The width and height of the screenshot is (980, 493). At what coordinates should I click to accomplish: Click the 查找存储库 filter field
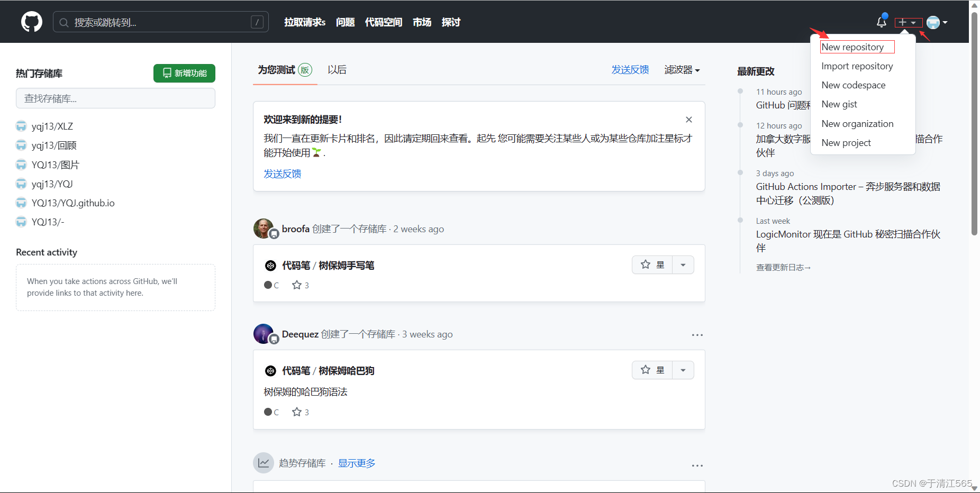[115, 98]
